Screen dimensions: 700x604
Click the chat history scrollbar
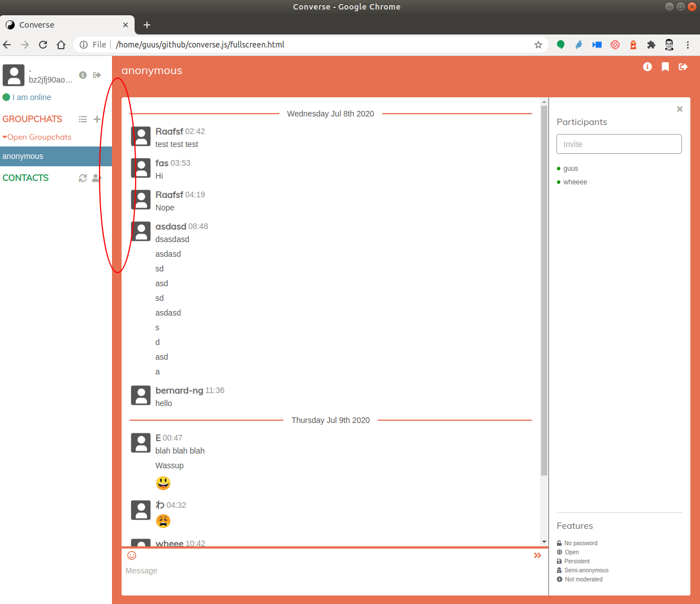544,291
